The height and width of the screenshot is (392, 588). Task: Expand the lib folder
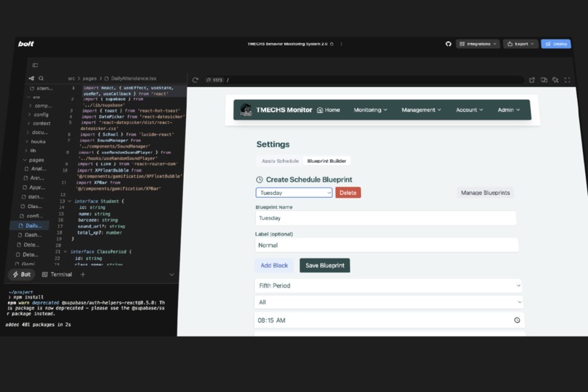point(31,151)
